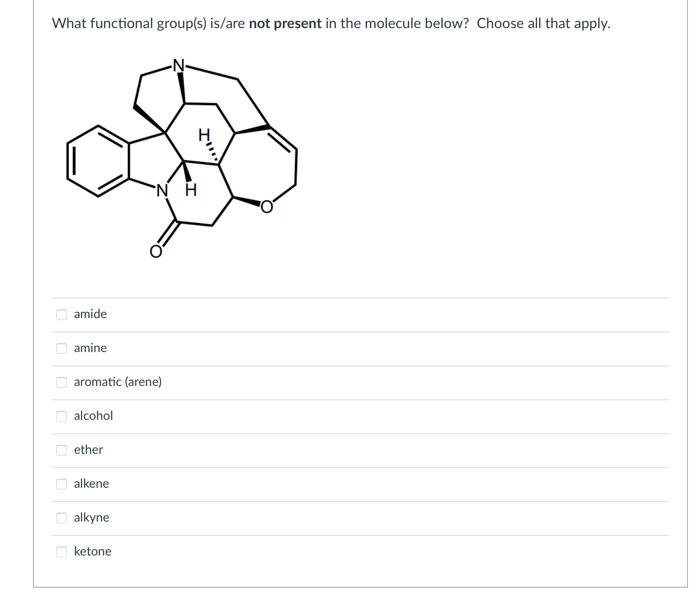Click the divider above the amide row
Image resolution: width=700 pixels, height=593 pixels.
point(357,298)
